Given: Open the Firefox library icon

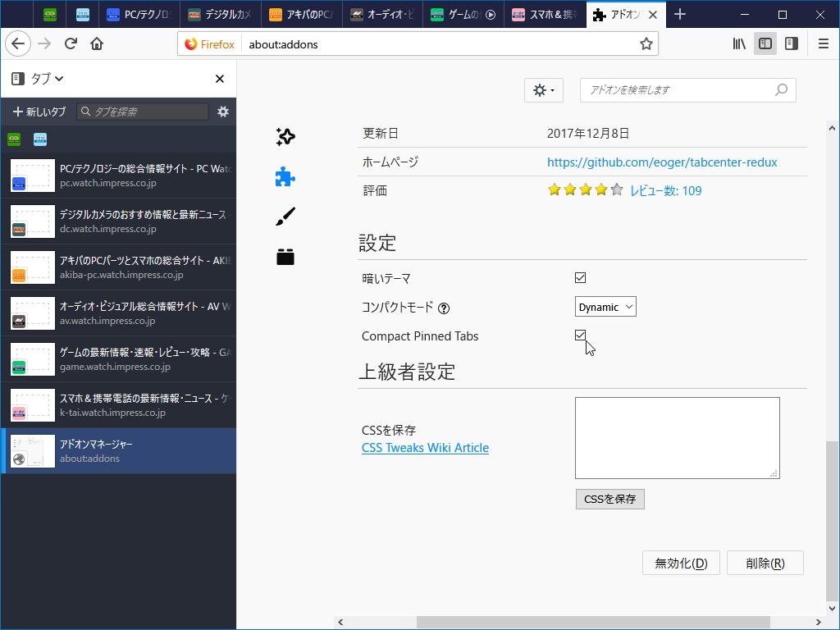Looking at the screenshot, I should [738, 43].
